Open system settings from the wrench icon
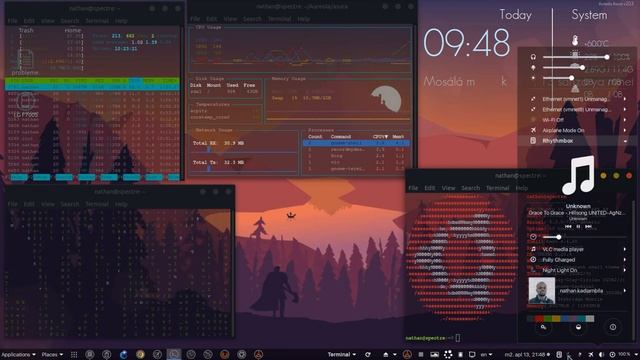The width and height of the screenshot is (640, 360). click(x=543, y=327)
